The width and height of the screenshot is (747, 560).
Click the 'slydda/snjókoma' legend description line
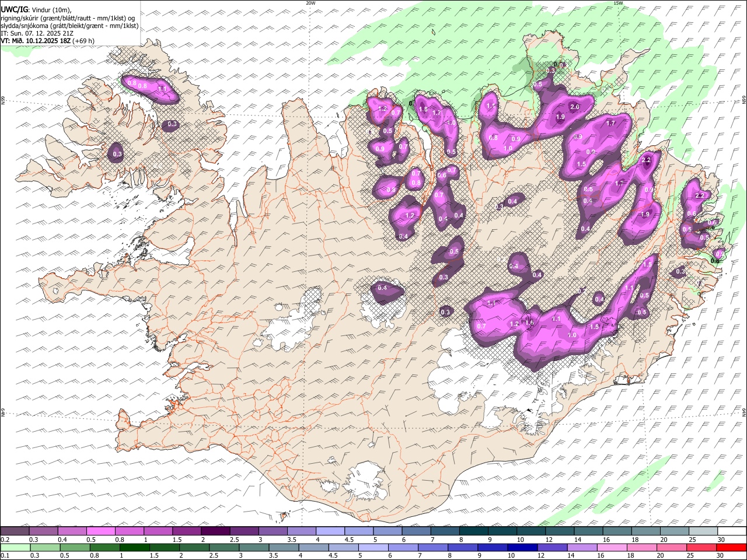pyautogui.click(x=69, y=26)
